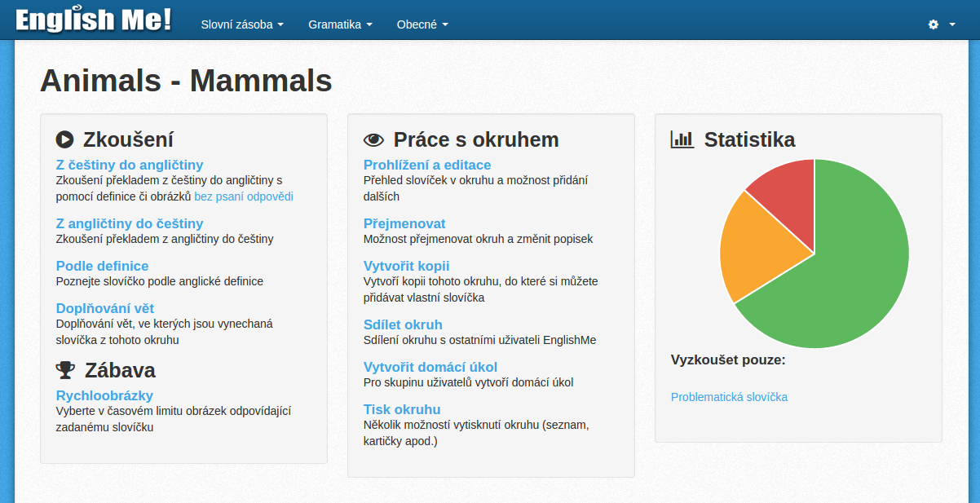This screenshot has height=503, width=980.
Task: Click the English Me! logo
Action: click(94, 20)
